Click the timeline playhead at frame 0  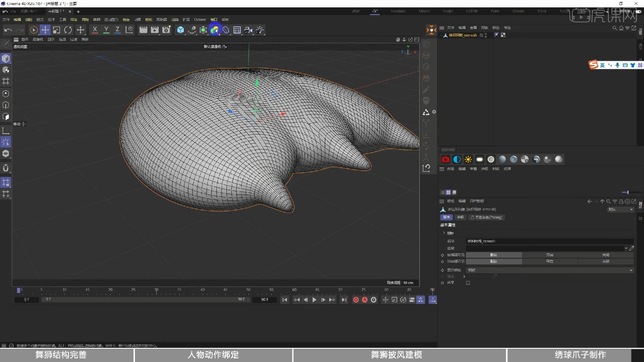[19, 290]
